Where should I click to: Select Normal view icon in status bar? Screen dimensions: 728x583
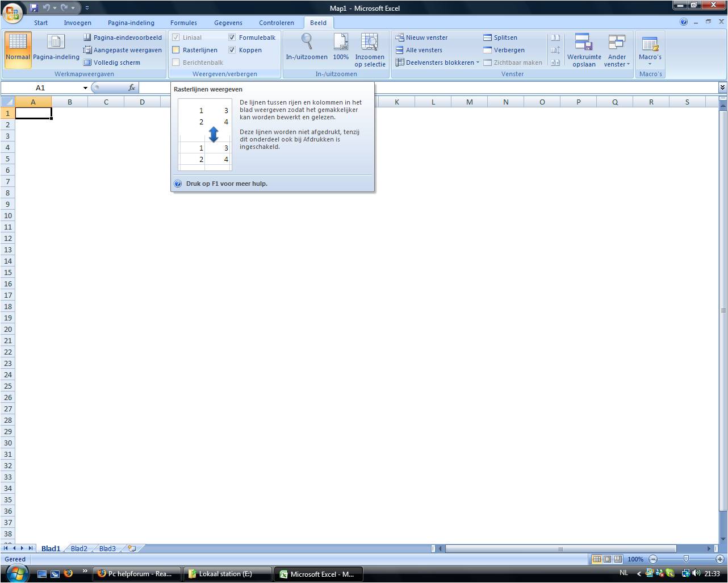tap(597, 559)
